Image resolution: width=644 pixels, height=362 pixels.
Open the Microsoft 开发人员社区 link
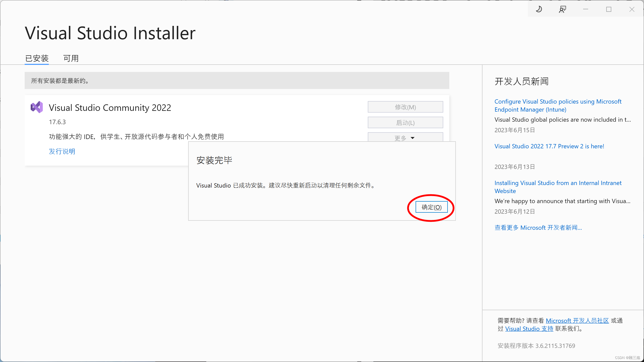[x=577, y=321]
